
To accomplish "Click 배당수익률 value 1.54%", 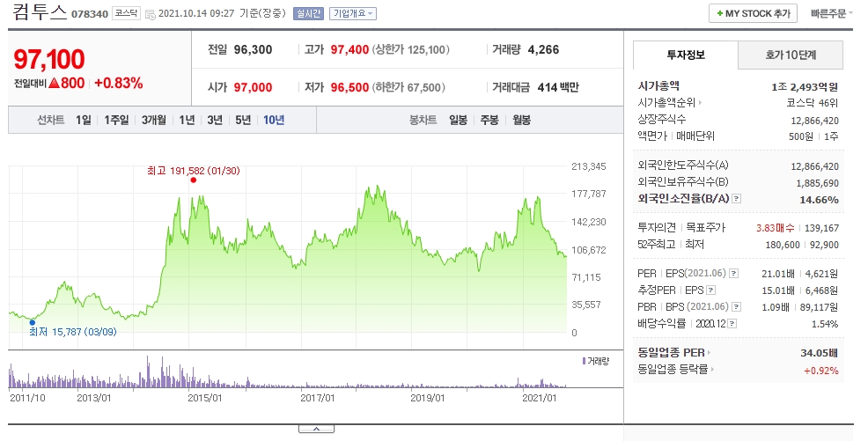I will click(x=825, y=324).
